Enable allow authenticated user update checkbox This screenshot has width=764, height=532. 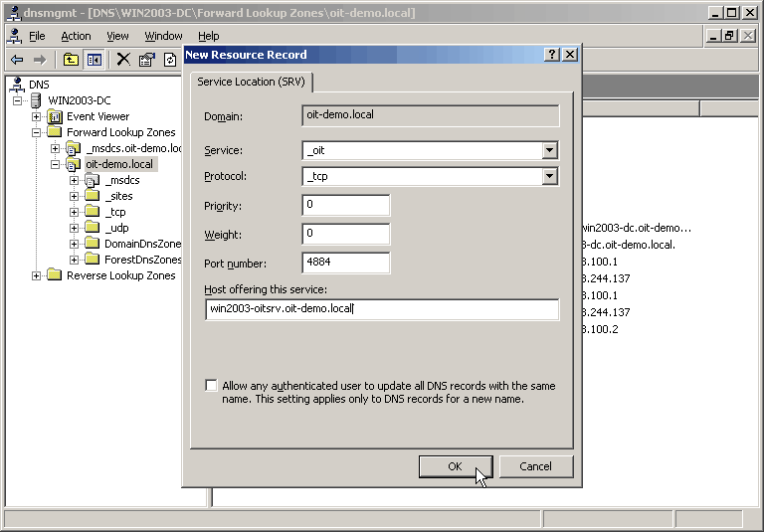(x=211, y=386)
